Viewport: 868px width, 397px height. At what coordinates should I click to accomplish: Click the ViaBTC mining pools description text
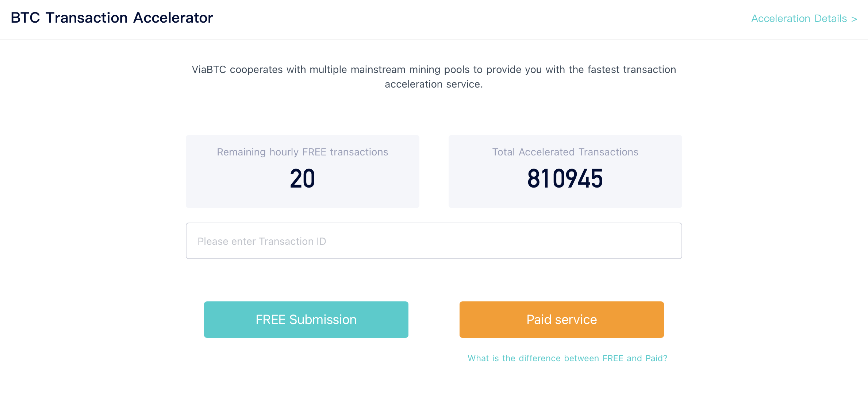pos(434,70)
